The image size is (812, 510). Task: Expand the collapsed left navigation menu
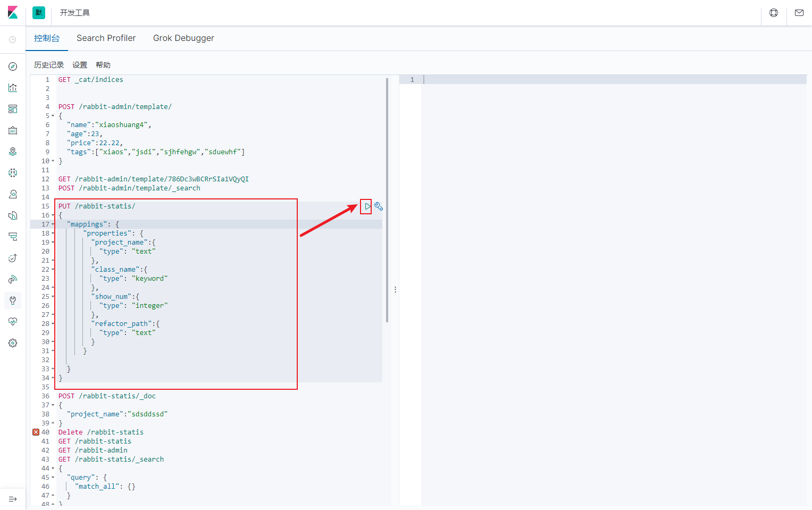pyautogui.click(x=12, y=499)
